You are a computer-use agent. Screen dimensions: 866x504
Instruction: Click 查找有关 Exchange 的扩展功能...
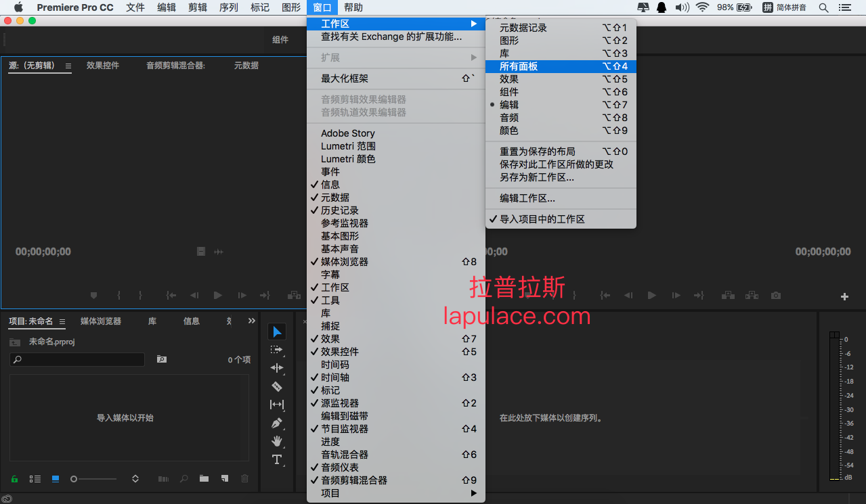396,37
